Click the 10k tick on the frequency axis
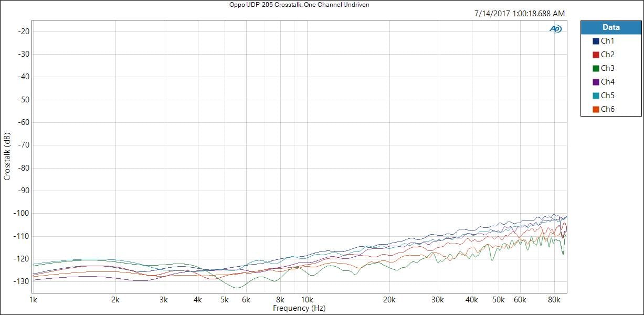The width and height of the screenshot is (644, 315). (x=307, y=300)
